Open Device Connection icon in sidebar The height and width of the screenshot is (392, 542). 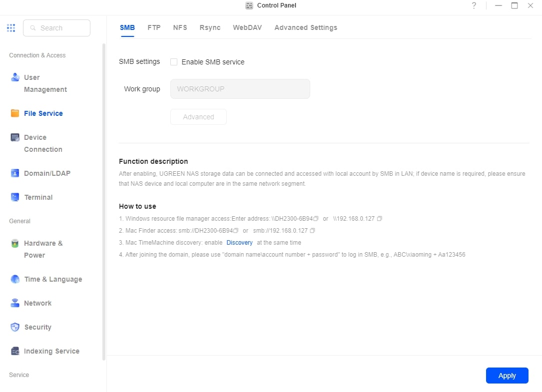(x=15, y=137)
